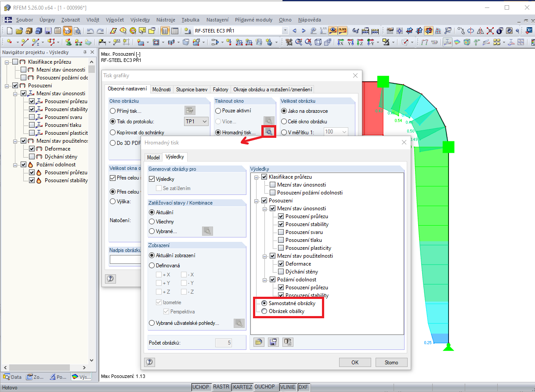Collapse Požární odolnost in navigator tree
The width and height of the screenshot is (535, 392).
pyautogui.click(x=15, y=165)
